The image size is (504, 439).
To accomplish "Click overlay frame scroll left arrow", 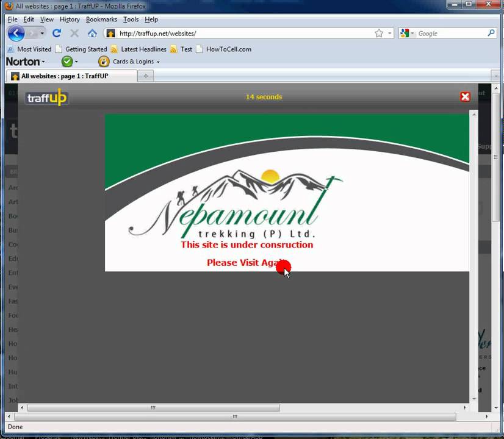I will (22, 407).
